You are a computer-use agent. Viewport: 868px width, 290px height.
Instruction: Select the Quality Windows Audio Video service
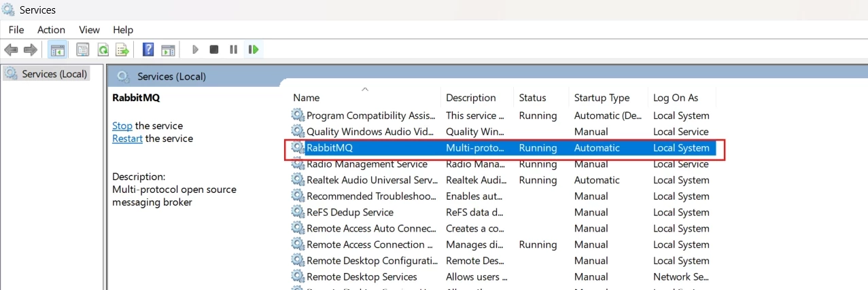(x=370, y=131)
